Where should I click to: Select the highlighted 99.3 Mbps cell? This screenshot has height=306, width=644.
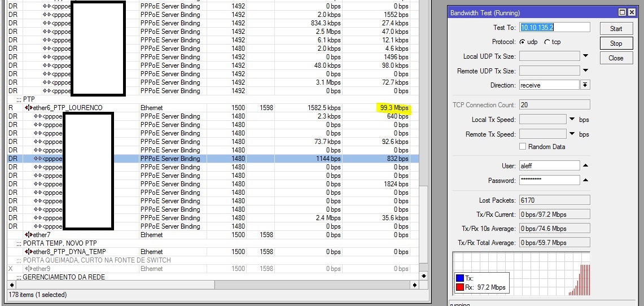[x=394, y=108]
